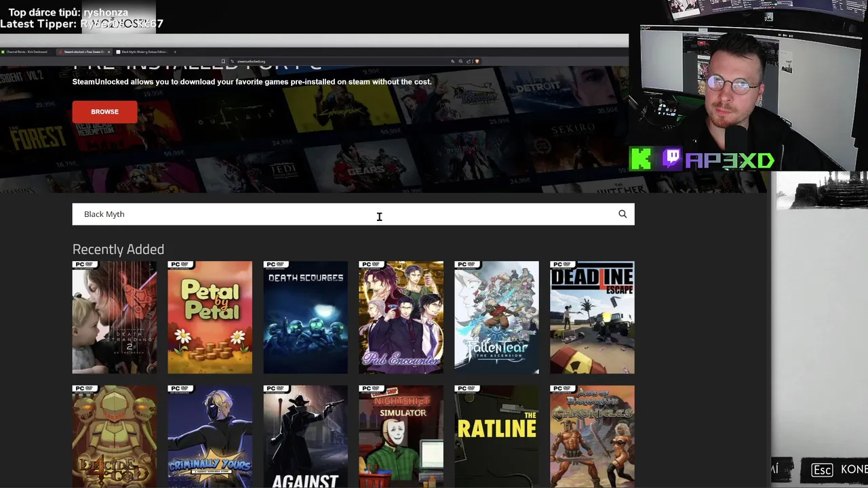Click the bookmark icon left of URL
Viewport: 868px width, 488px height.
(x=223, y=61)
